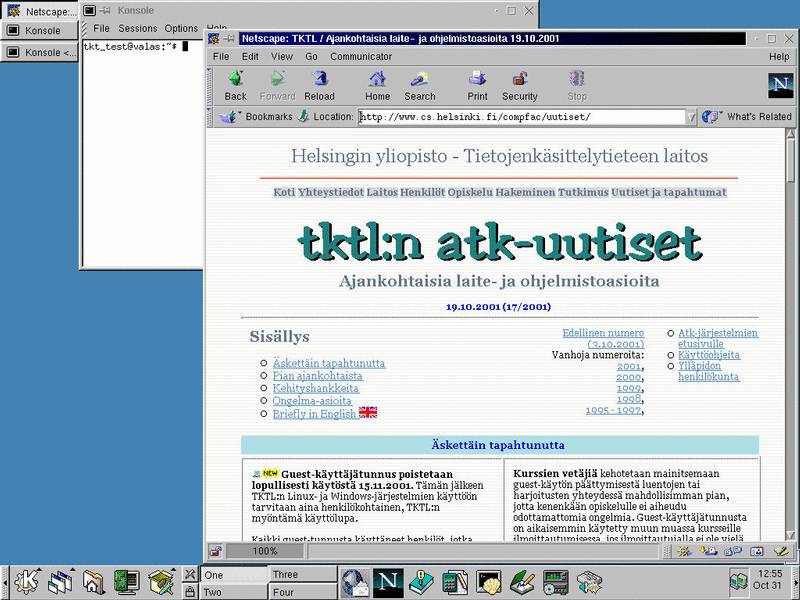This screenshot has width=800, height=600.
Task: Click the What's Related icon
Action: 710,116
